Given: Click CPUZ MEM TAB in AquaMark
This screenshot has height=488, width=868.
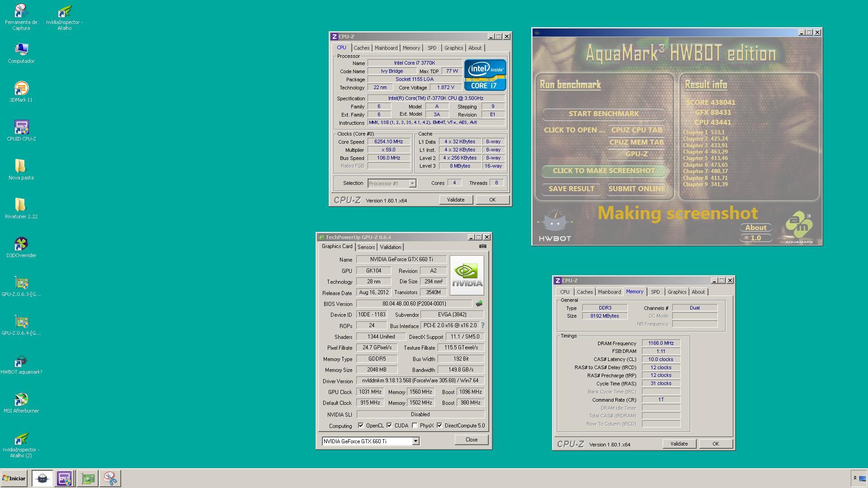Looking at the screenshot, I should 637,142.
